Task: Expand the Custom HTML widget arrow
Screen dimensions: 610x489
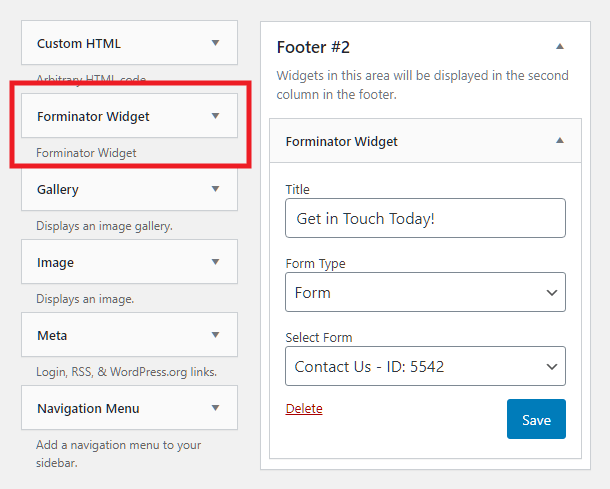Action: pos(215,44)
